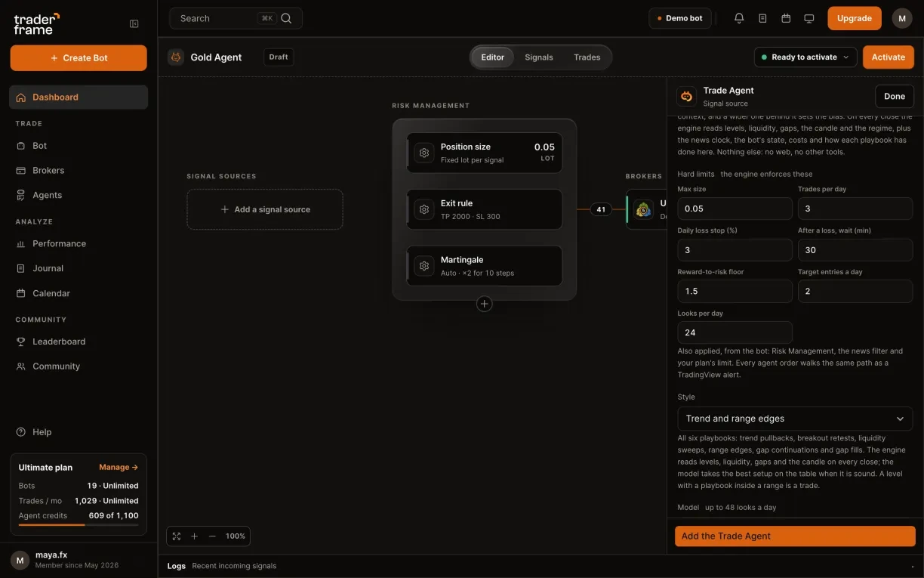This screenshot has width=924, height=578.
Task: Click the search magnifier icon
Action: click(286, 18)
